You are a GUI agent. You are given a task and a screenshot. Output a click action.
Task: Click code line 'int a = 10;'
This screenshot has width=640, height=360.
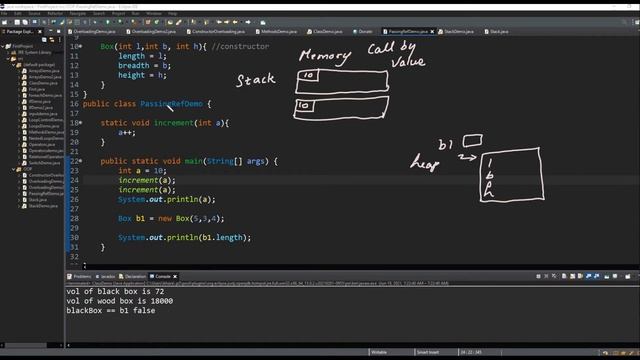pyautogui.click(x=142, y=171)
